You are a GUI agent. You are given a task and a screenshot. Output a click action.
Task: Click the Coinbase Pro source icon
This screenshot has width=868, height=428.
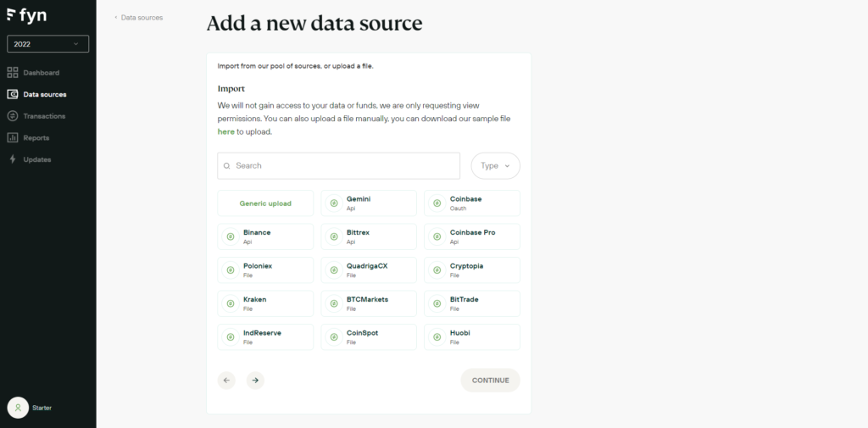(x=437, y=236)
